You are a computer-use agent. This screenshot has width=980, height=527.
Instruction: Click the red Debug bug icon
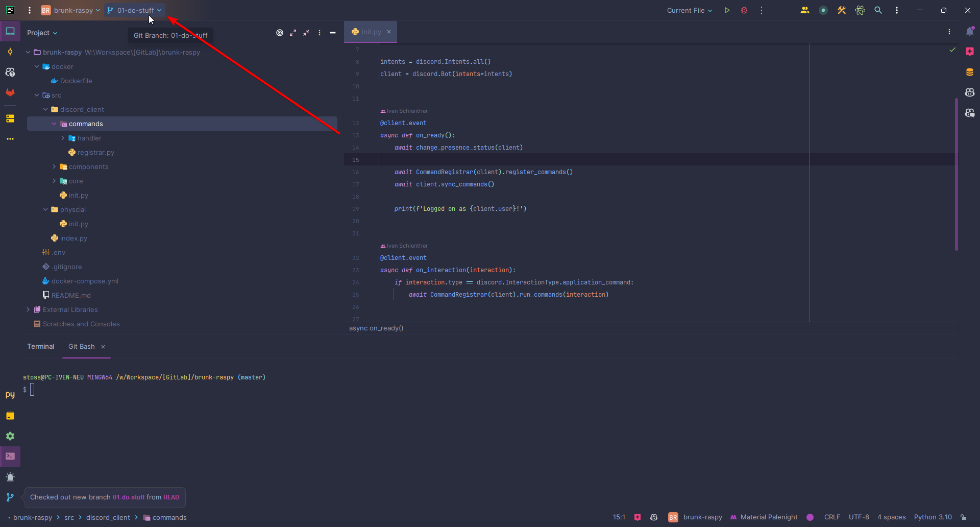pyautogui.click(x=744, y=10)
